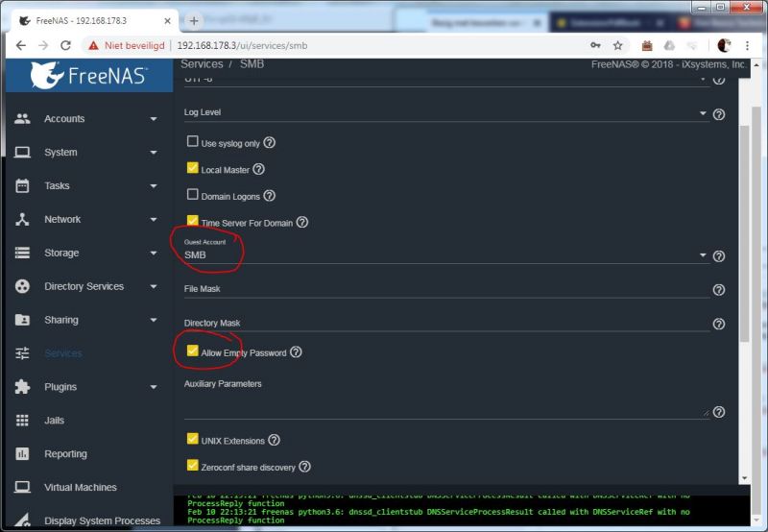
Task: Uncheck Local Master checkbox
Action: (193, 168)
